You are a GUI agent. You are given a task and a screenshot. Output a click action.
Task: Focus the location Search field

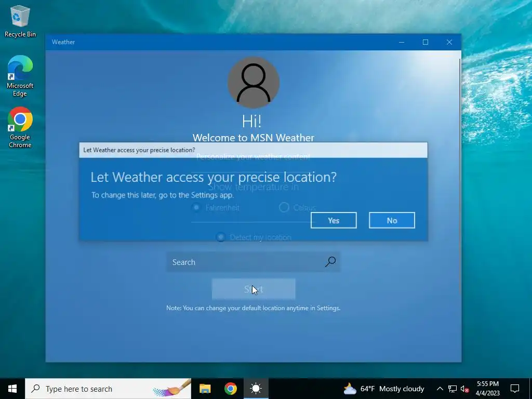click(253, 262)
